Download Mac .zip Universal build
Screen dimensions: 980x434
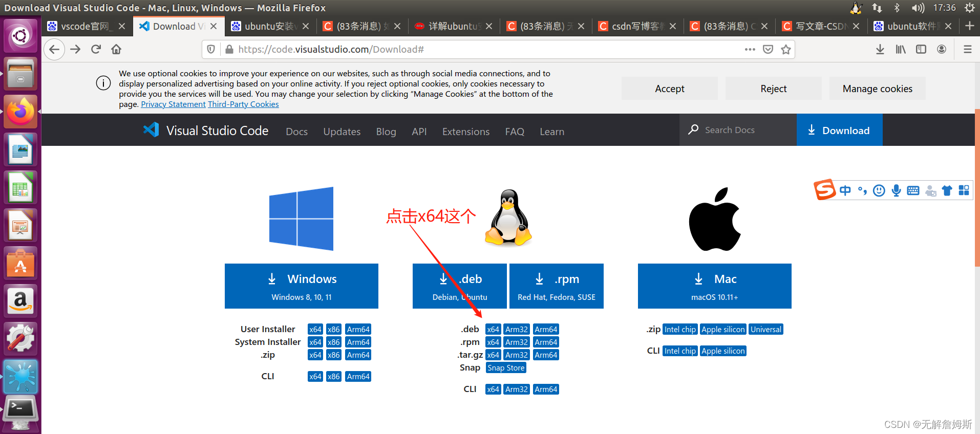(766, 330)
